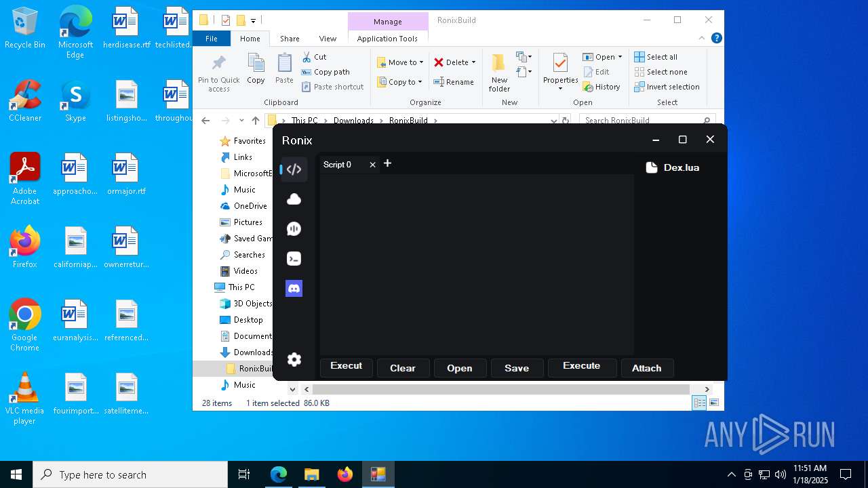Image resolution: width=868 pixels, height=488 pixels.
Task: Open the Discord icon in Ronix sidebar
Action: pyautogui.click(x=294, y=289)
